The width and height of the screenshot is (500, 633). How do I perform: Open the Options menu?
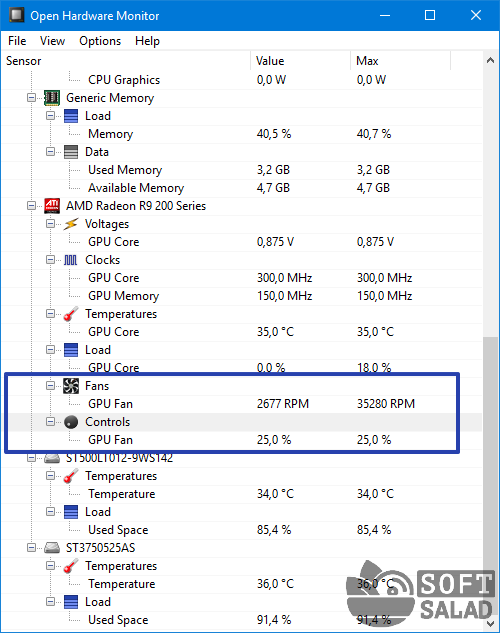[100, 41]
